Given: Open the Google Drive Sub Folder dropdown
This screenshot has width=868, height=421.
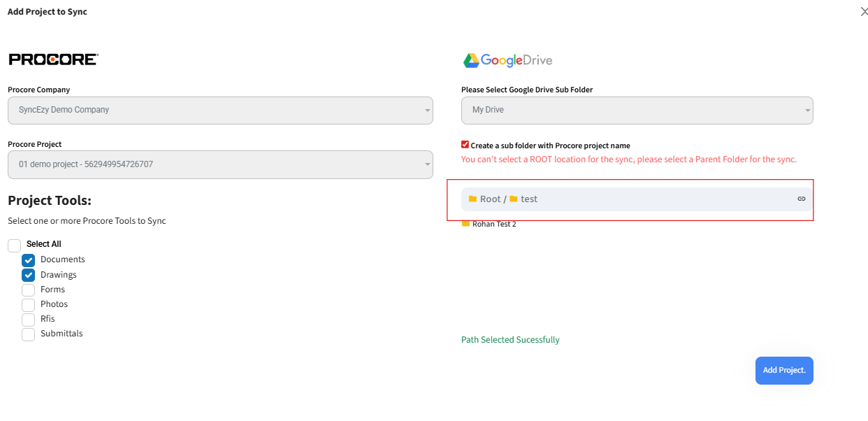Looking at the screenshot, I should point(637,110).
